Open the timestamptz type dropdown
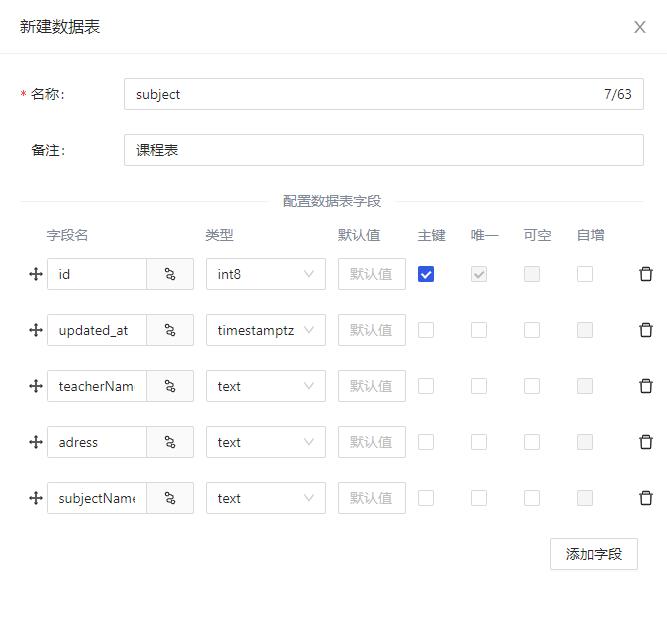Screen dimensions: 667x620 (266, 330)
